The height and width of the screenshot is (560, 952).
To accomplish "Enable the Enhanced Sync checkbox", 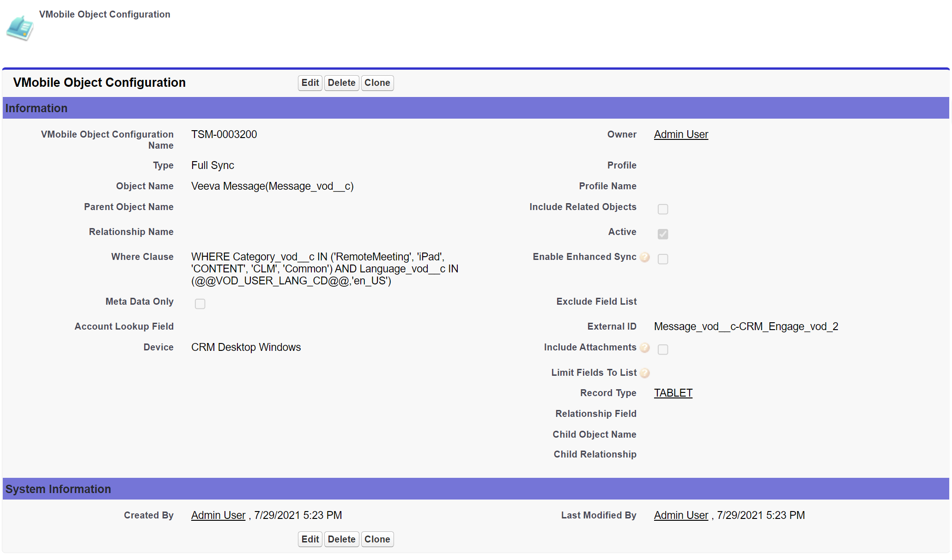I will 663,259.
